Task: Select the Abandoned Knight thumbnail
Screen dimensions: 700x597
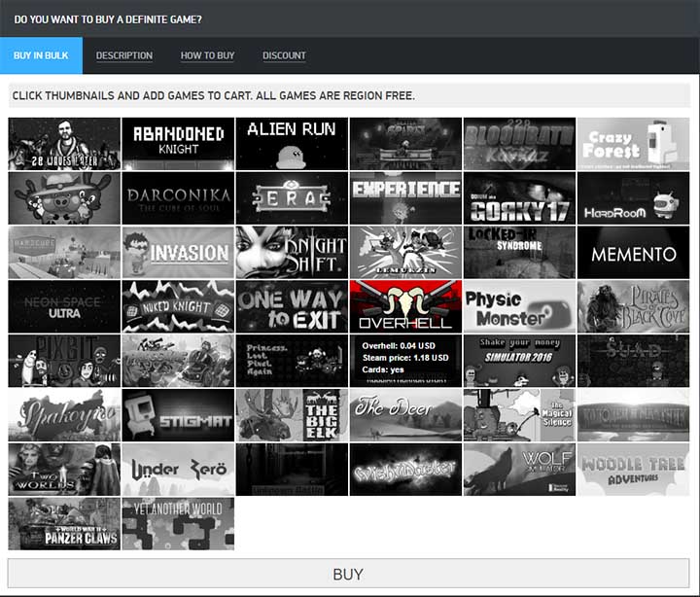Action: click(x=178, y=144)
